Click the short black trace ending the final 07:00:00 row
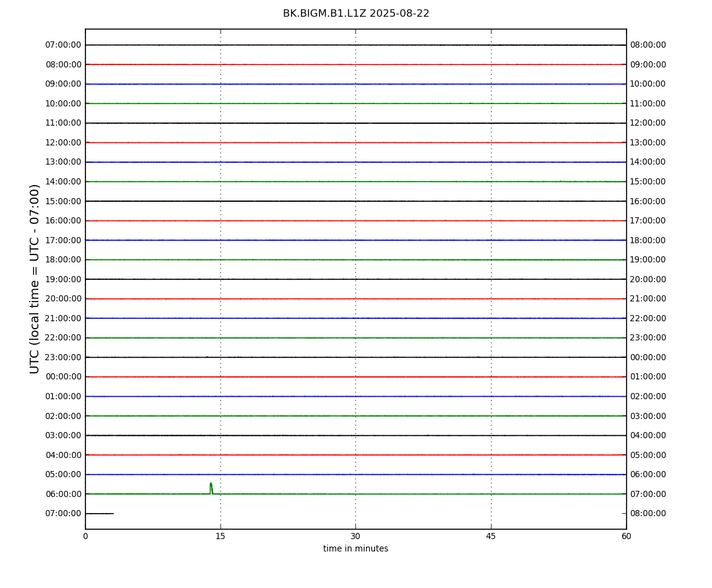The width and height of the screenshot is (712, 588). [100, 514]
